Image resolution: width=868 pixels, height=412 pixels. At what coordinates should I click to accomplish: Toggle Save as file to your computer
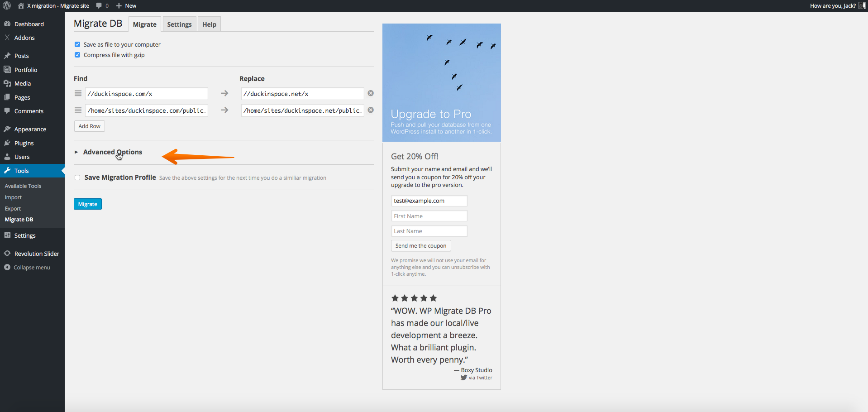point(77,44)
